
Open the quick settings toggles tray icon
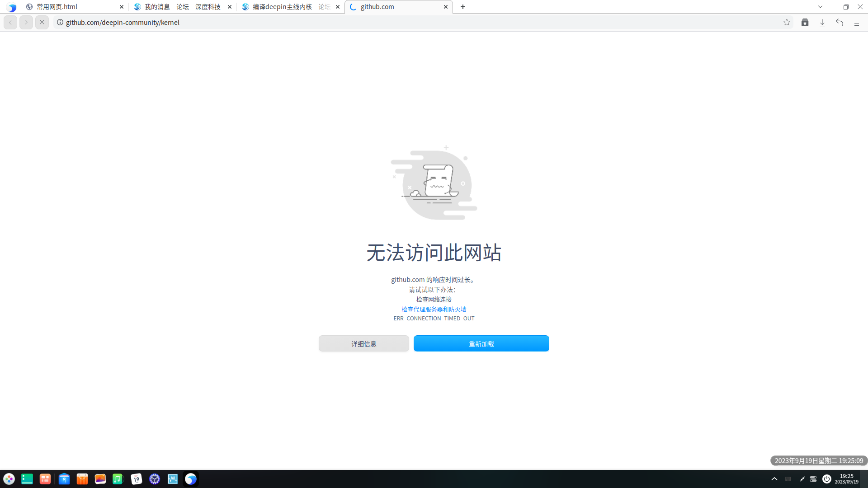tap(813, 479)
